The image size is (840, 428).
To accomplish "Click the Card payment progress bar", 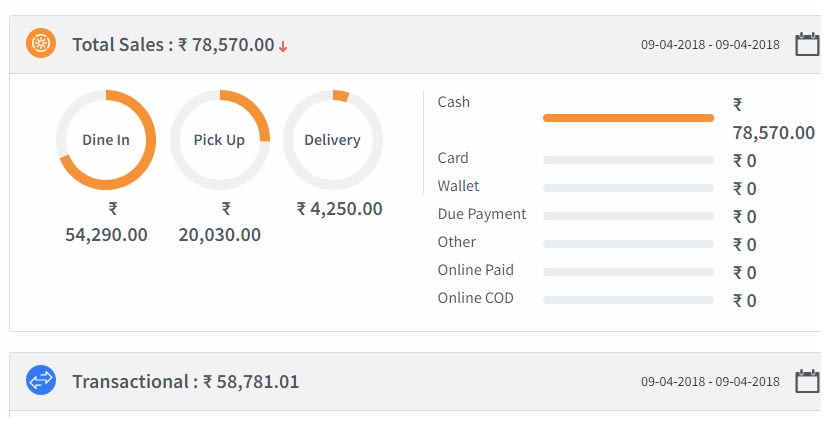I will [628, 160].
